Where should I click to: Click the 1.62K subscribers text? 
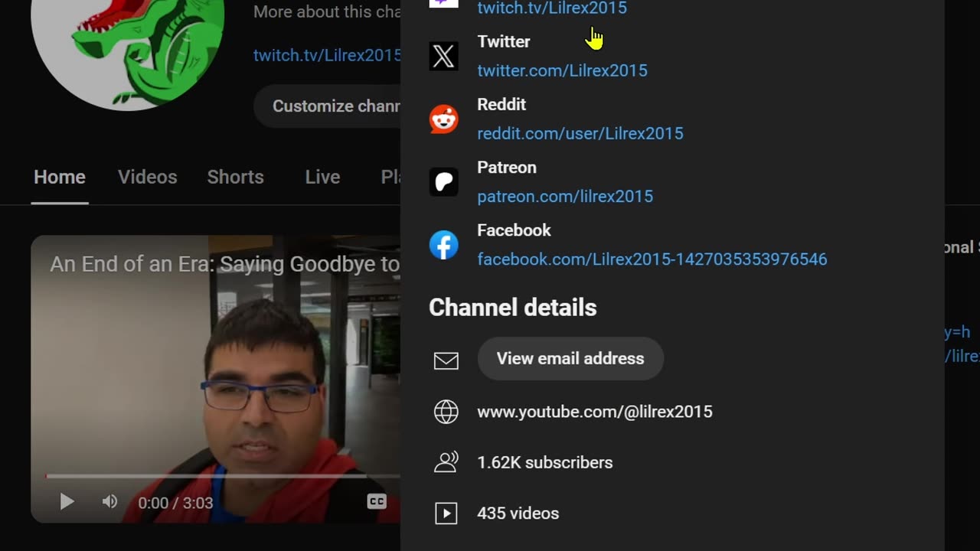tap(544, 462)
